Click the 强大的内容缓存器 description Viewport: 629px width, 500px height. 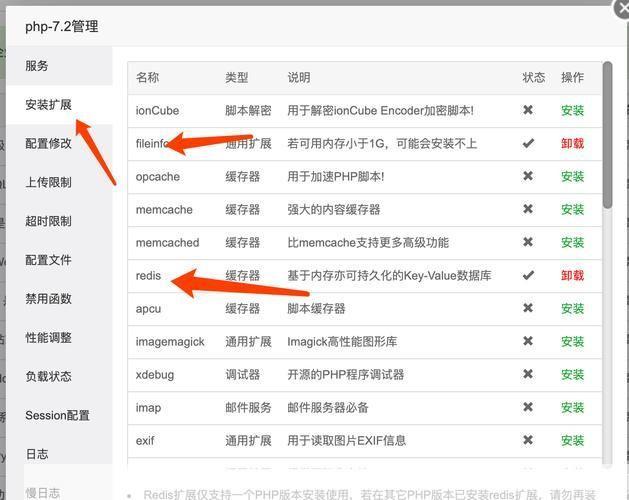click(x=334, y=209)
